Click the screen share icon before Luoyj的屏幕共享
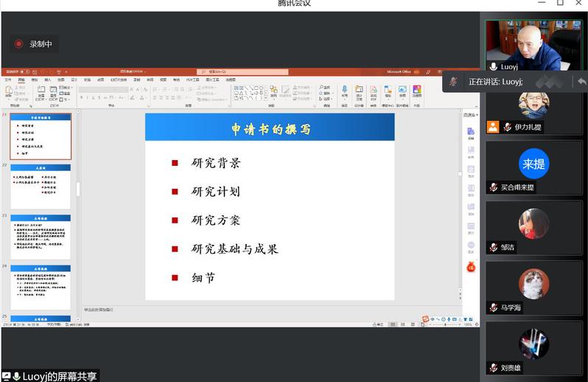This screenshot has height=382, width=588. pos(6,376)
